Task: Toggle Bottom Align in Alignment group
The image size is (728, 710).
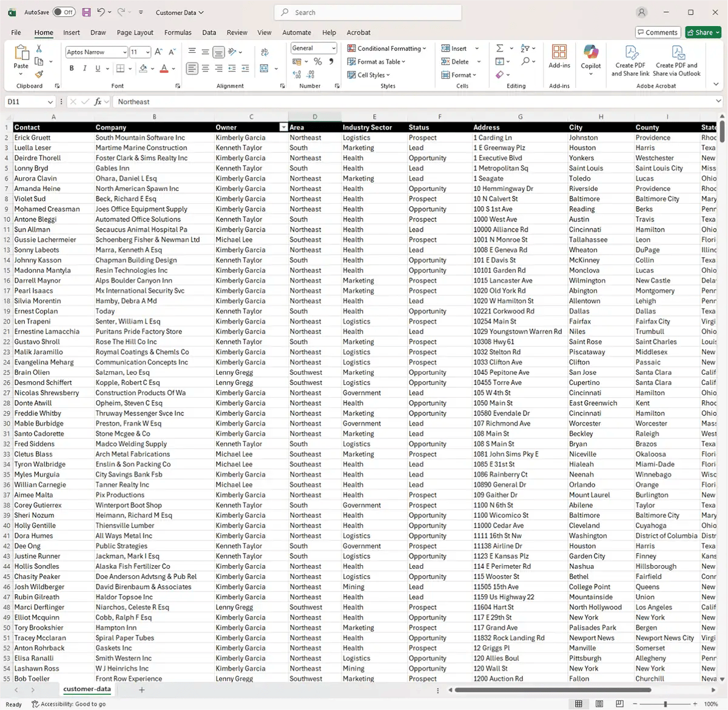Action: [219, 52]
